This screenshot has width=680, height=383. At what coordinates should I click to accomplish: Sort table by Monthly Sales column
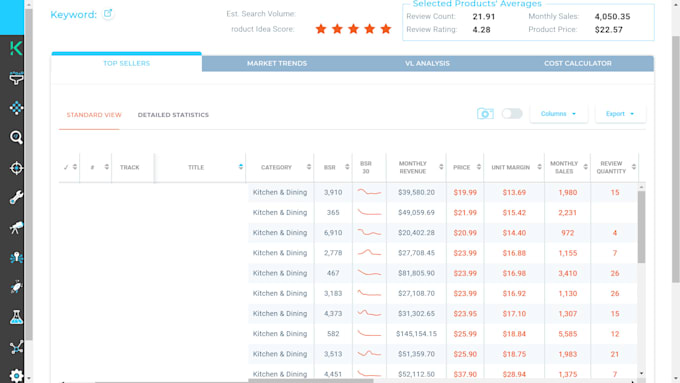click(x=585, y=167)
